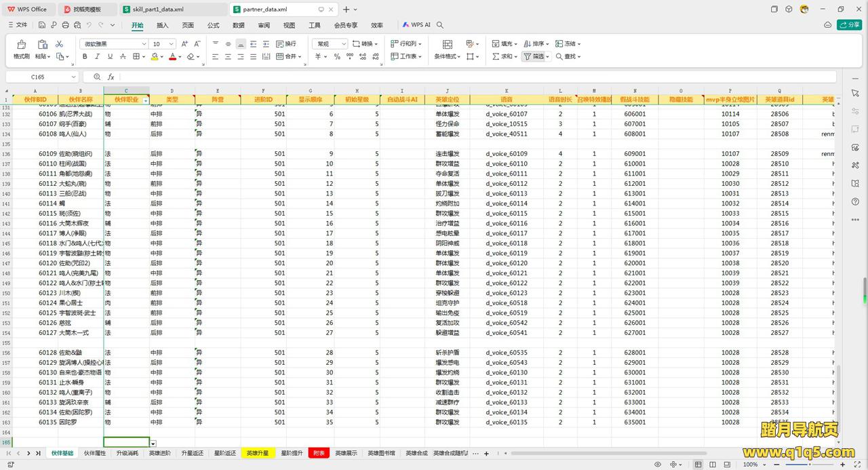Click the fx insert function icon
This screenshot has height=470, width=868.
[111, 77]
